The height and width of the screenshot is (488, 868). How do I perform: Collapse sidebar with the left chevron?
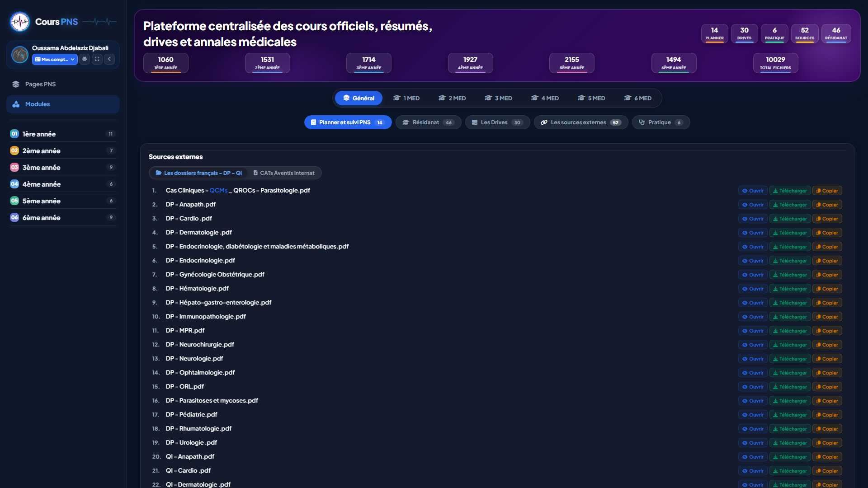[109, 59]
